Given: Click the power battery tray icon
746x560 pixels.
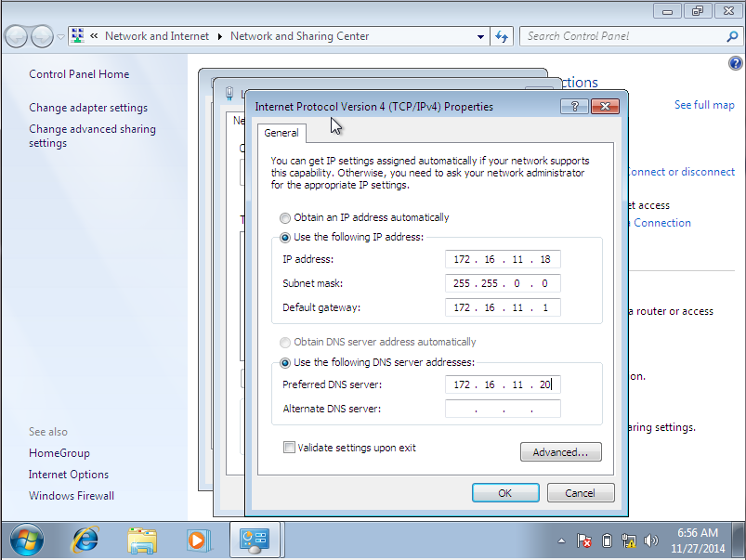Looking at the screenshot, I should [x=607, y=541].
